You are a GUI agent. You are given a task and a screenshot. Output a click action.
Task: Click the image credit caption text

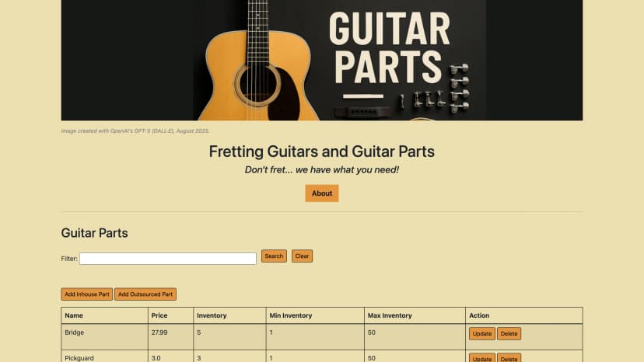point(135,131)
